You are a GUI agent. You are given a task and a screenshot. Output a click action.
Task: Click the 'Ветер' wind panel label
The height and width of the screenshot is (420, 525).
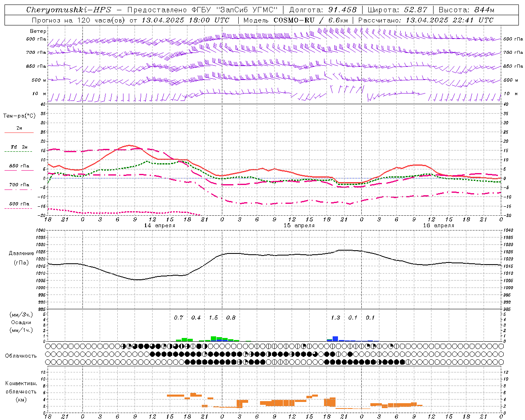pos(38,31)
